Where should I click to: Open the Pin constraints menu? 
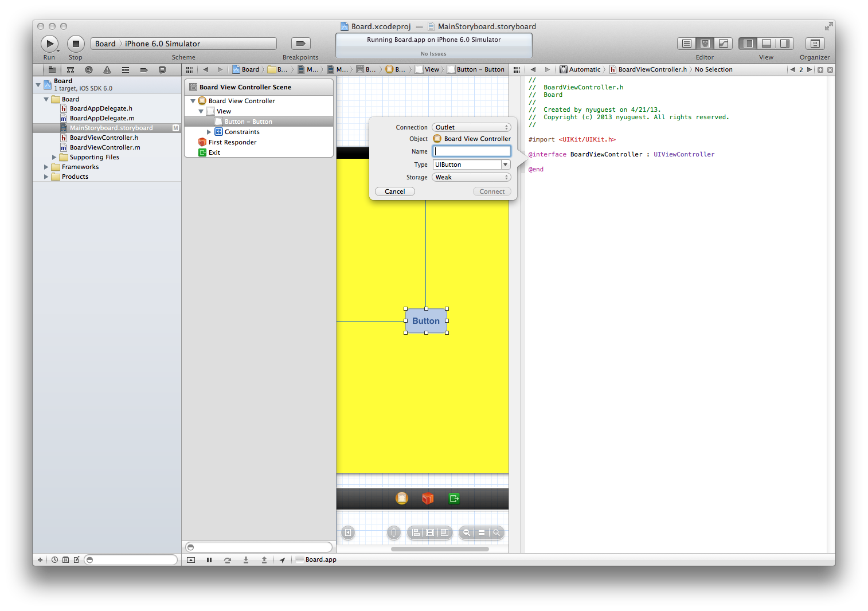tap(430, 532)
